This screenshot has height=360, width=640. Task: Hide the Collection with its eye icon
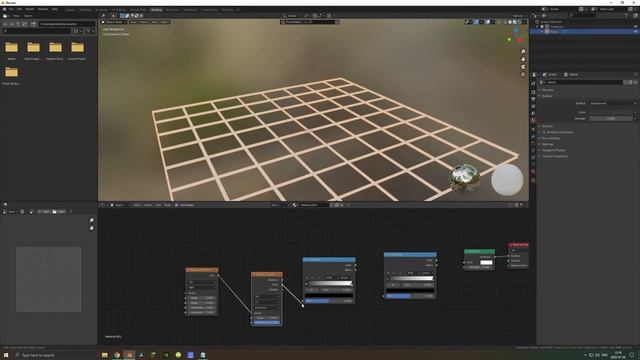click(x=636, y=27)
